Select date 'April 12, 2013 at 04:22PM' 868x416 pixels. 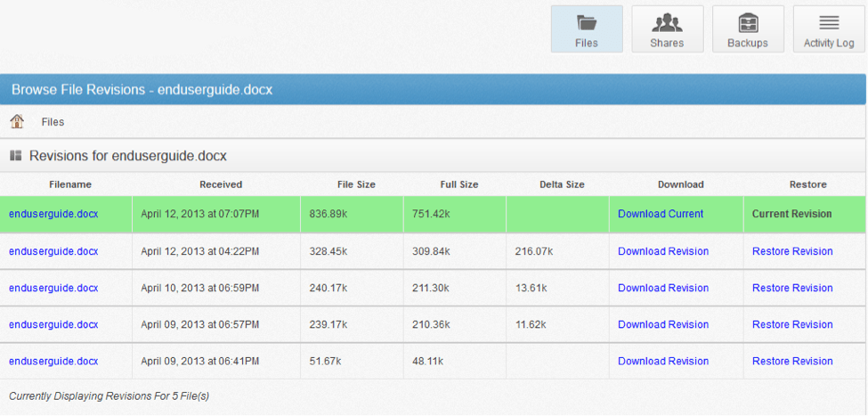tap(199, 251)
